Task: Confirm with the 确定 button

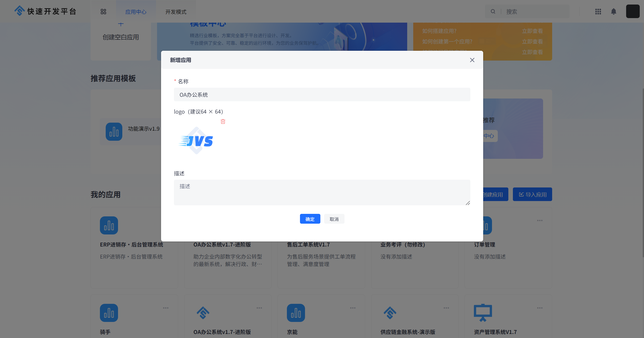Action: point(310,219)
